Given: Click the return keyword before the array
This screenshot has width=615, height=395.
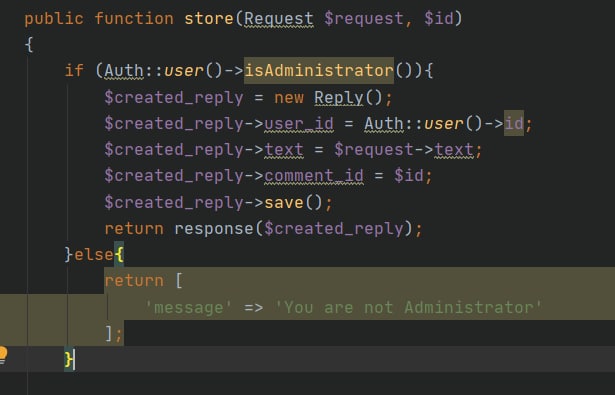Looking at the screenshot, I should (134, 281).
